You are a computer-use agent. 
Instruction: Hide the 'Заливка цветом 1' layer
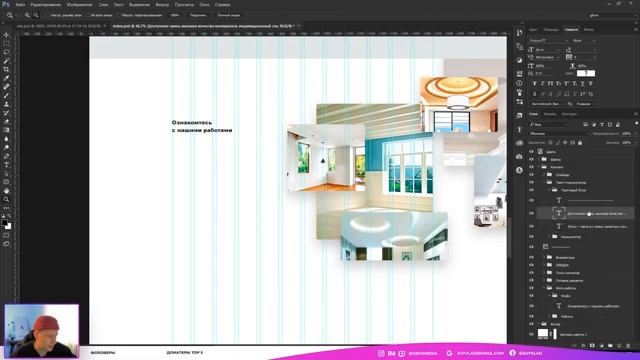coord(531,334)
